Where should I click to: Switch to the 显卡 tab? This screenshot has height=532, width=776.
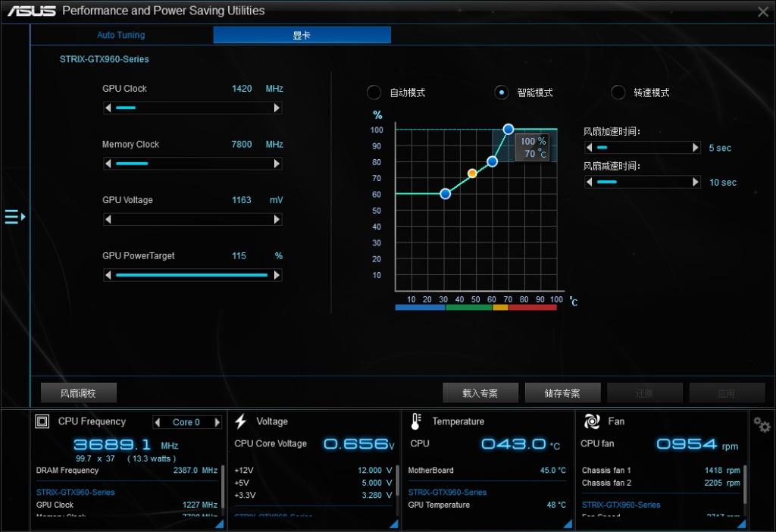(x=302, y=35)
